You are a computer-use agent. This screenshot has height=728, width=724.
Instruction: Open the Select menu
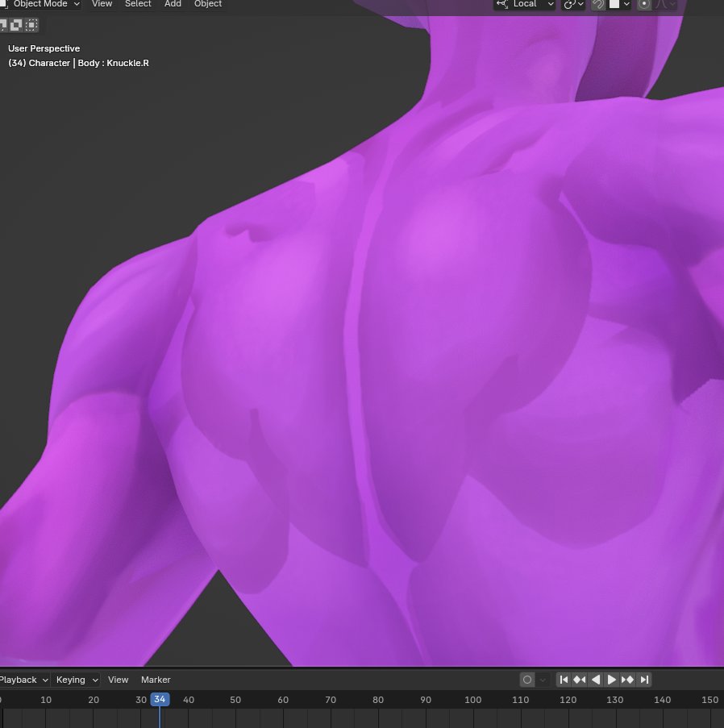click(138, 4)
